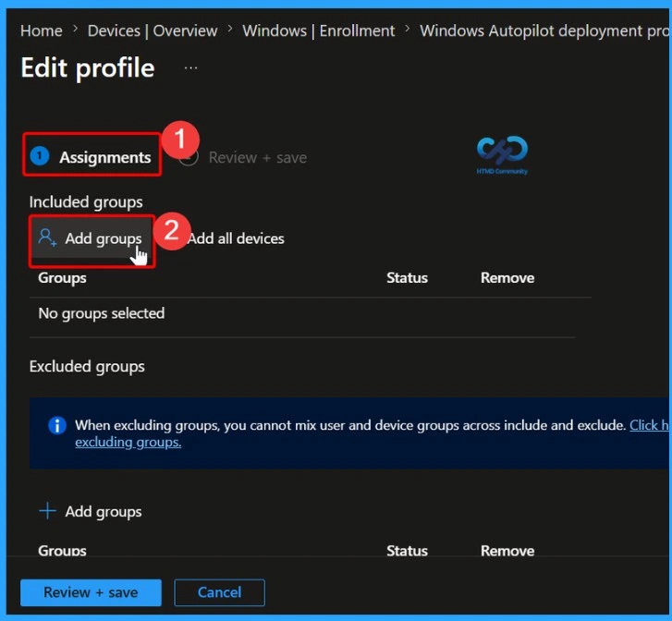The image size is (672, 621).
Task: Open the excluding groups help link
Action: pos(128,442)
